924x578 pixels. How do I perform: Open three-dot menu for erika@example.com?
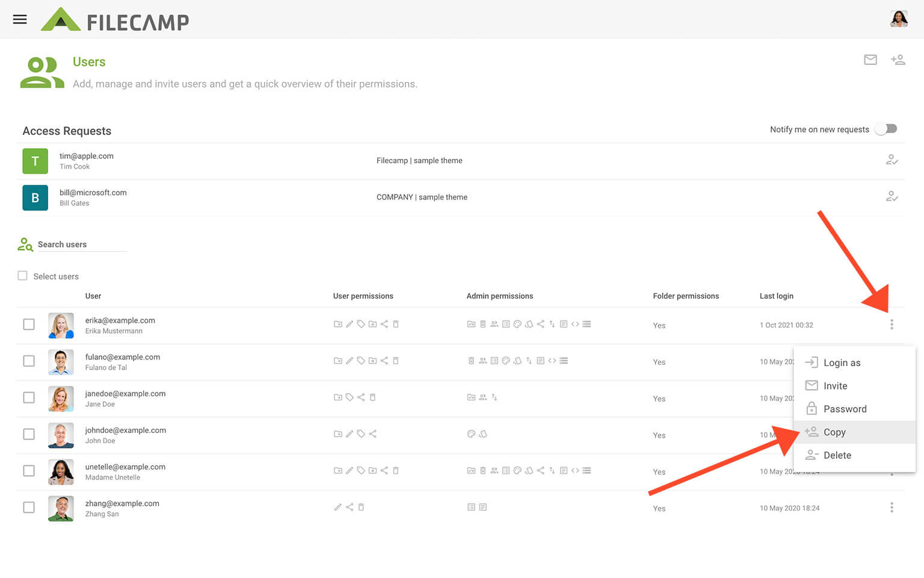[892, 325]
